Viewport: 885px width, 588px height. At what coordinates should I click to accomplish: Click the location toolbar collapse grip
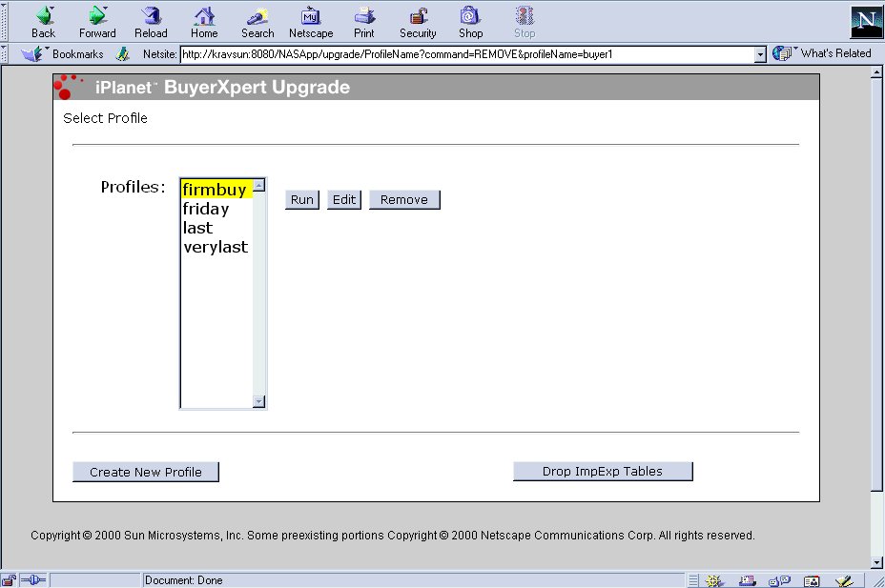[x=5, y=54]
